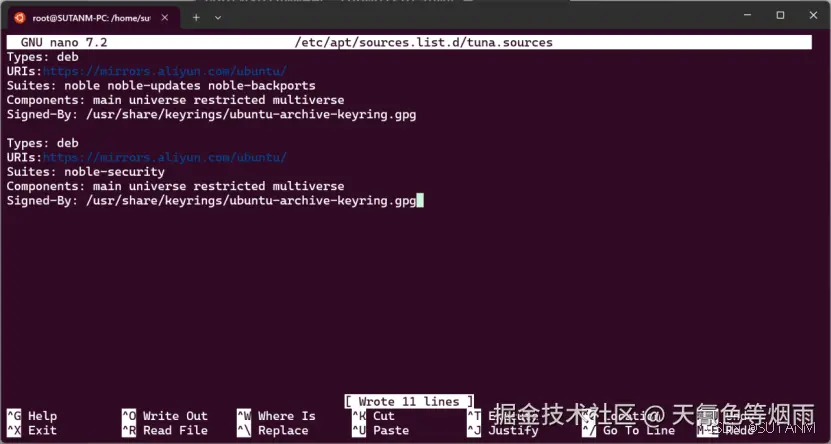831x444 pixels.
Task: Close the terminal window
Action: (x=814, y=15)
